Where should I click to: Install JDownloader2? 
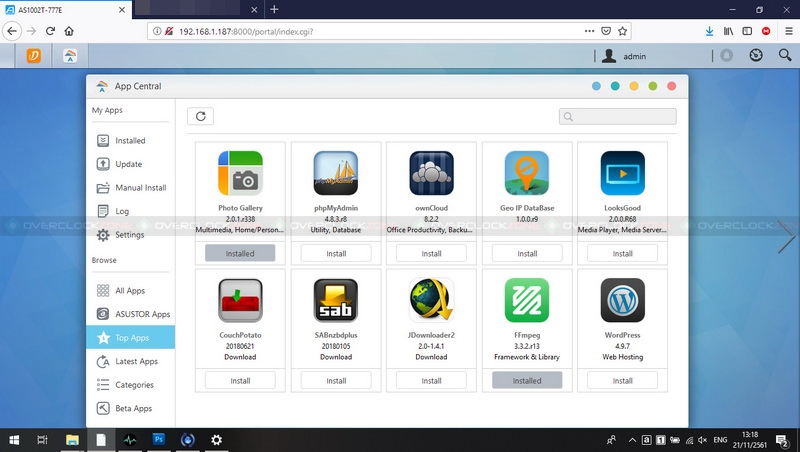[x=431, y=380]
